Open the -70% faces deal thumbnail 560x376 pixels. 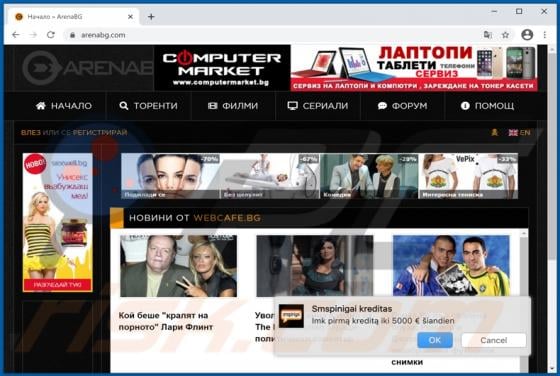(170, 176)
